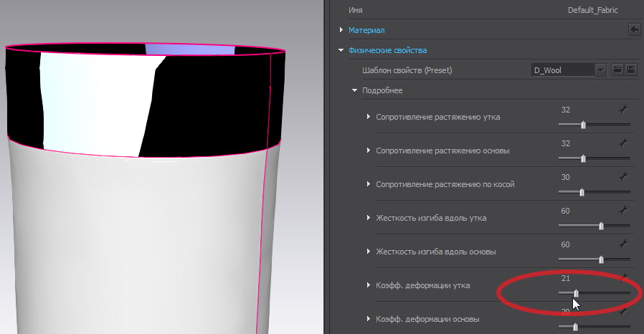Collapse the Физические свойства section
Screen dimensions: 644x334
[x=341, y=51]
